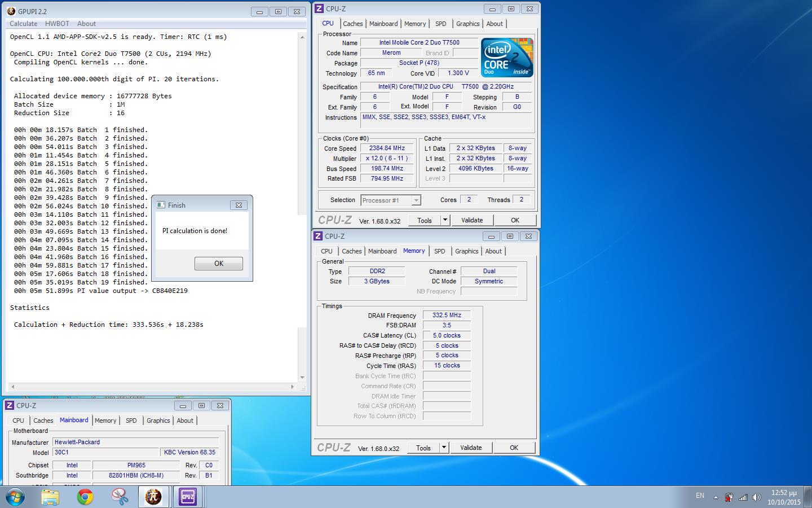Click the CPU-Z icon in the Mainboard window title bar
Viewport: 812px width, 508px height.
pos(10,405)
